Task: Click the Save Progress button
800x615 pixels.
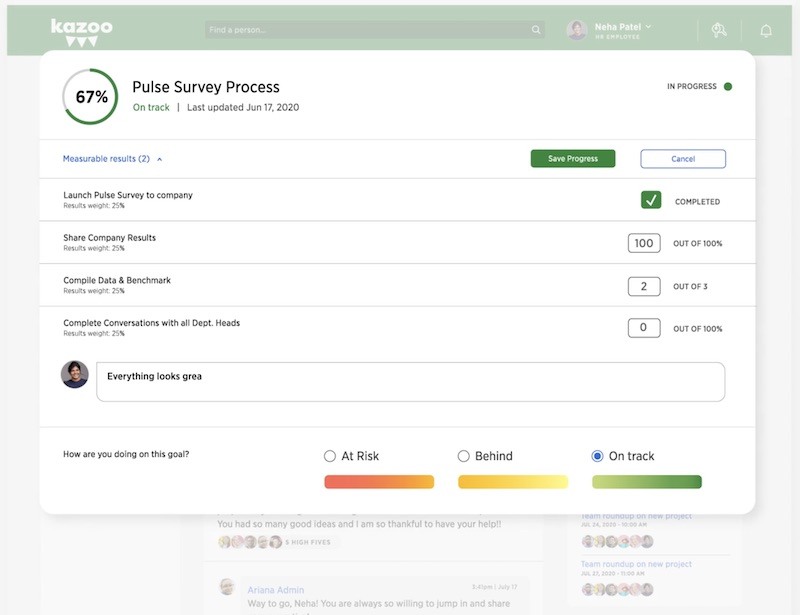Action: click(x=572, y=158)
